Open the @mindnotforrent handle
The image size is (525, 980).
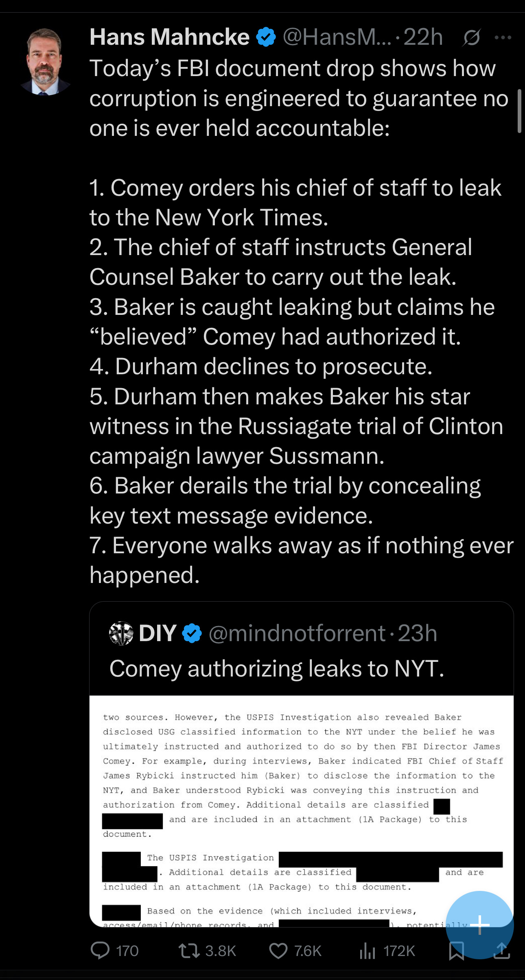pos(297,633)
